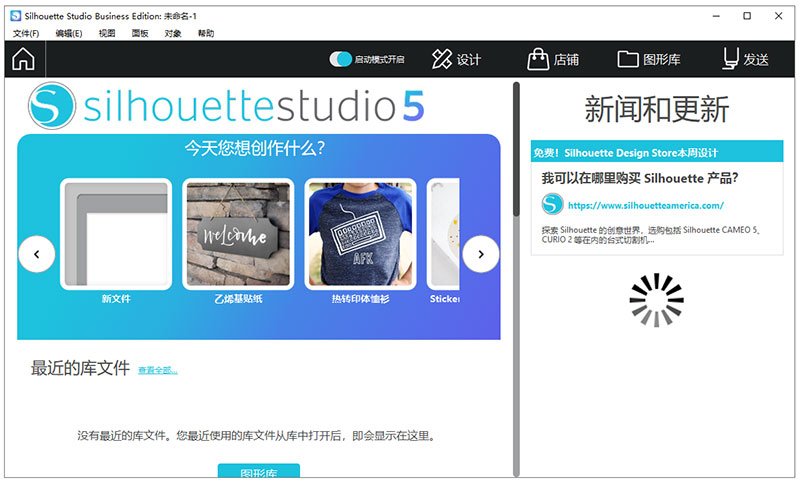The image size is (800, 482).
Task: Open the 视图 menu
Action: coord(107,34)
